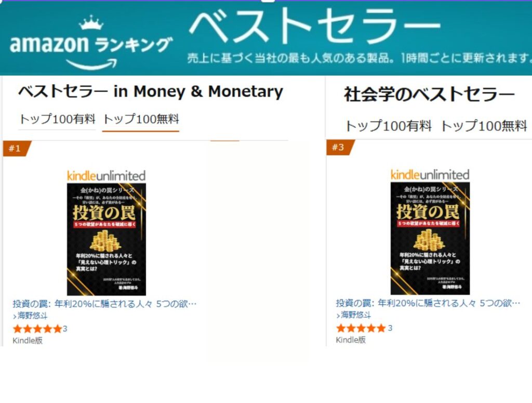Open トップ100有料 tab under 社会学のベストセラー
This screenshot has height=403, width=532.
coord(388,125)
